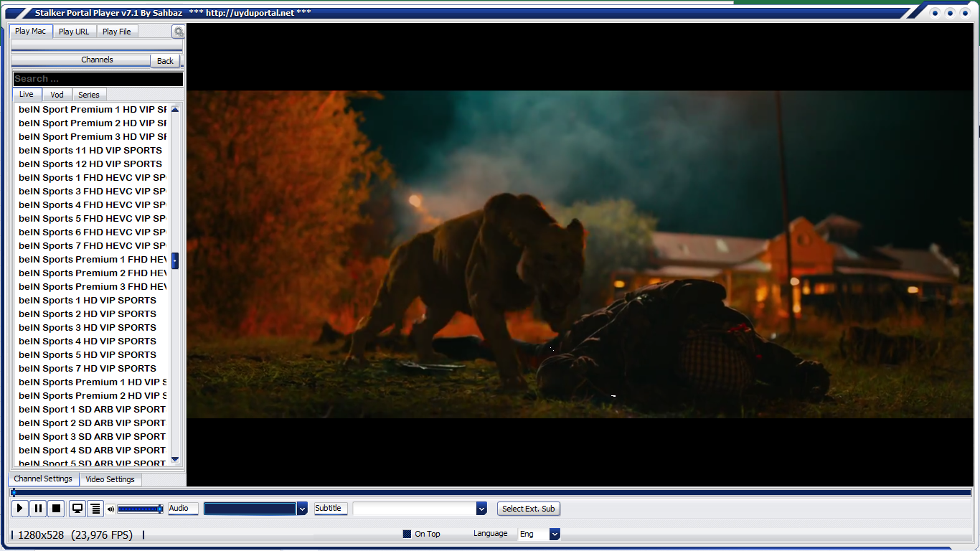Select beIN Sport Premium 2 HD VIP channel
Viewport: 980px width, 551px height.
(93, 123)
